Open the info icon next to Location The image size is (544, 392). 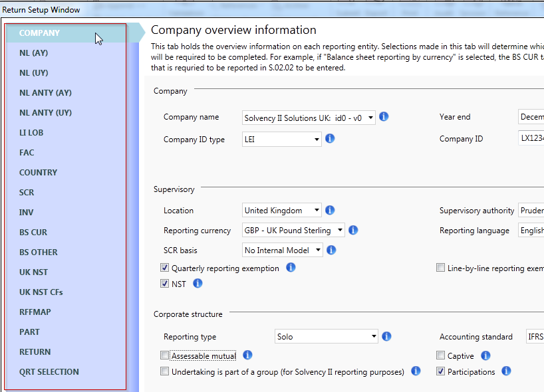[x=330, y=209]
